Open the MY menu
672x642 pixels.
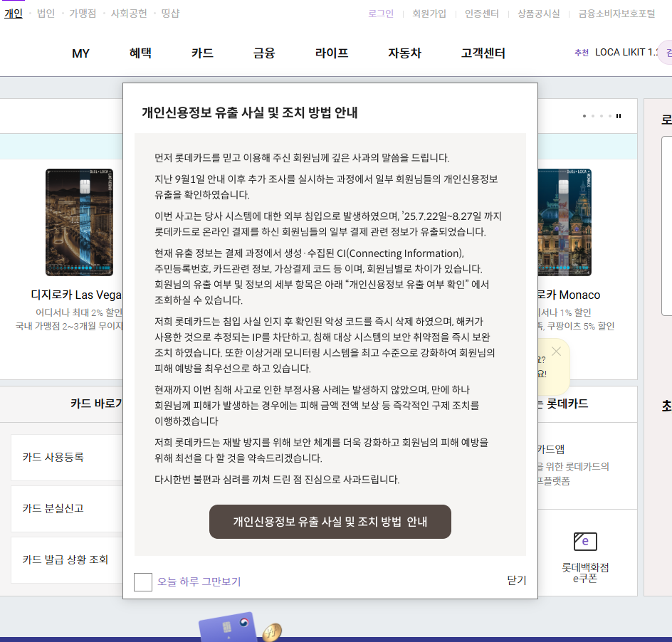coord(80,53)
